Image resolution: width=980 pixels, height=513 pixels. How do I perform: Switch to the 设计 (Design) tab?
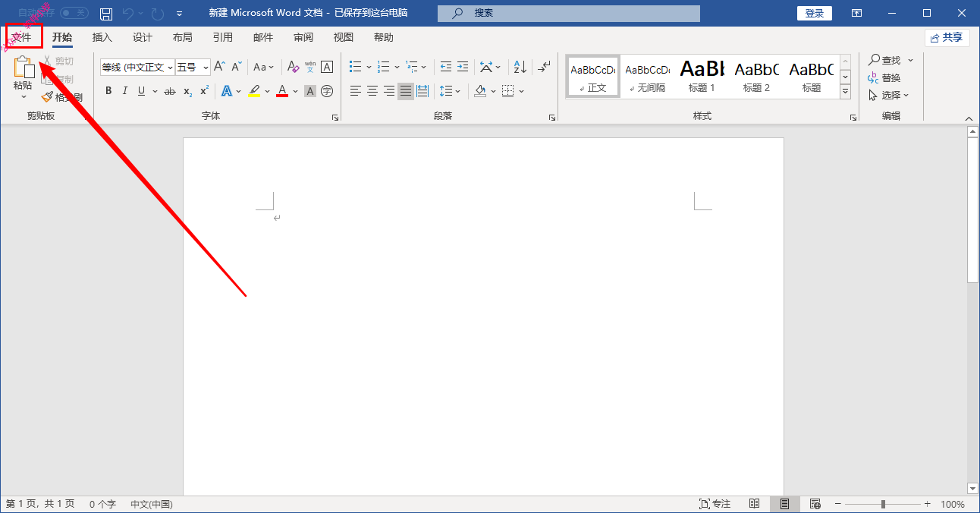tap(142, 37)
